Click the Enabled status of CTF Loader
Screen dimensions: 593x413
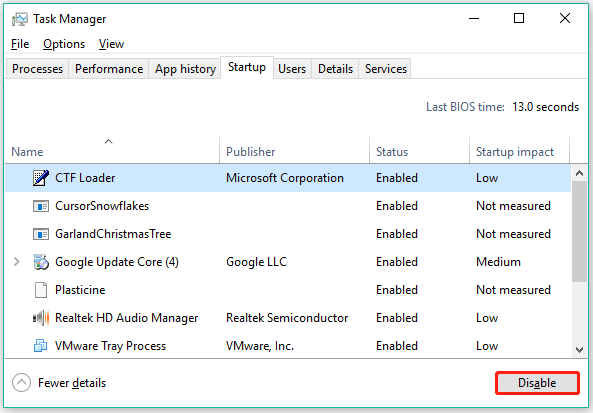(397, 178)
